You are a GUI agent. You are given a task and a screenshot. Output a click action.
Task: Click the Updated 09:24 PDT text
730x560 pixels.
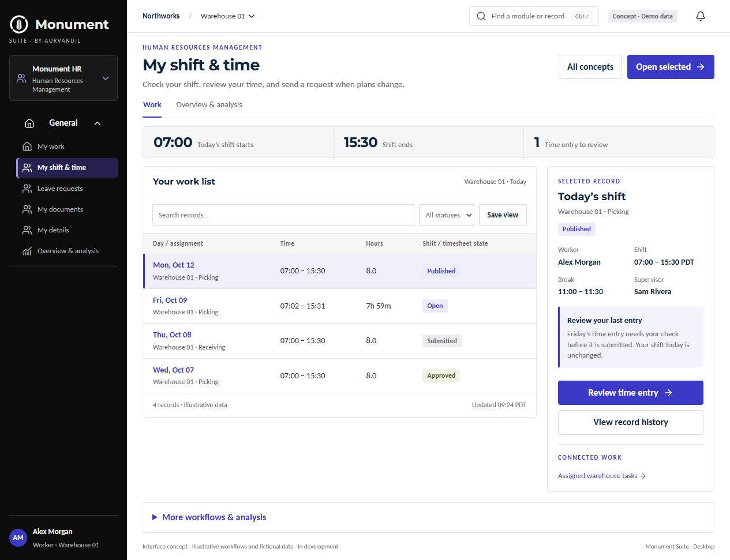coord(499,405)
